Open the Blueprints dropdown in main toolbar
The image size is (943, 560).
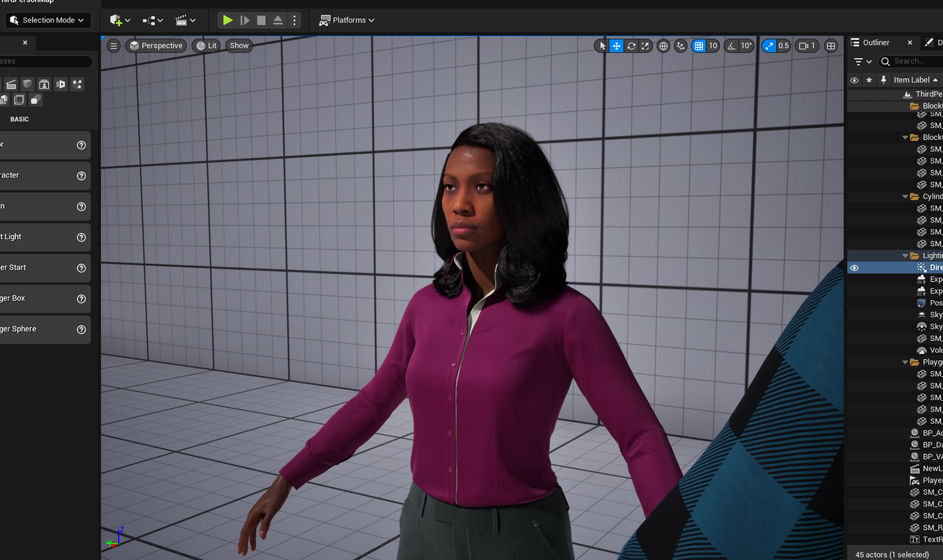tap(153, 20)
